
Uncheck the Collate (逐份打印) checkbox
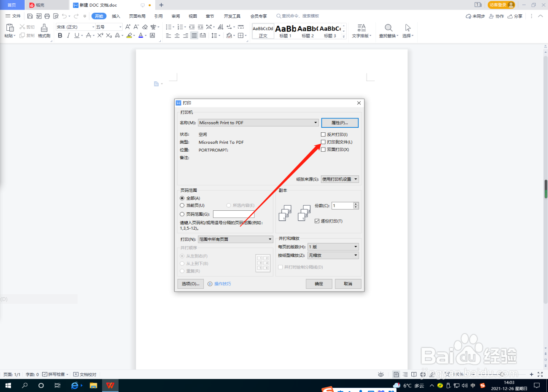pos(317,221)
